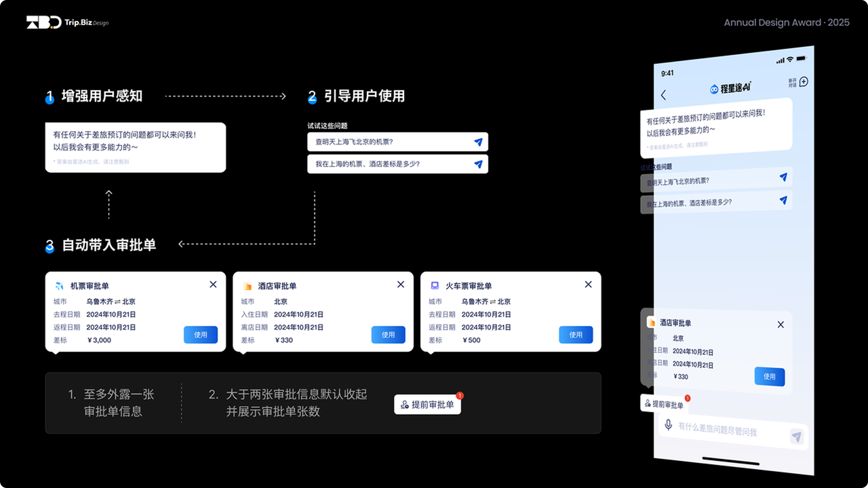Expand 提前审批单 chip in the dark rules bar
Viewport: 868px width, 488px height.
(x=427, y=405)
